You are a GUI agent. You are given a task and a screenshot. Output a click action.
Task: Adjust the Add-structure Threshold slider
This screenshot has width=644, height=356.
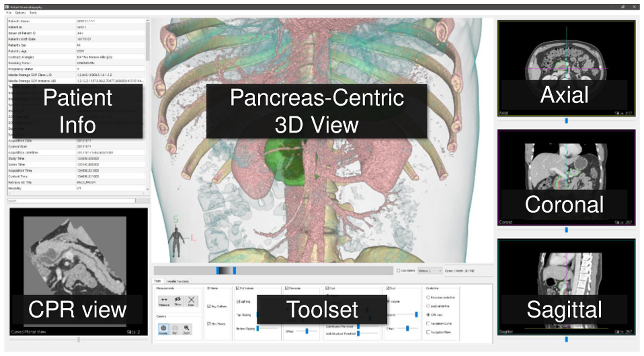point(358,333)
